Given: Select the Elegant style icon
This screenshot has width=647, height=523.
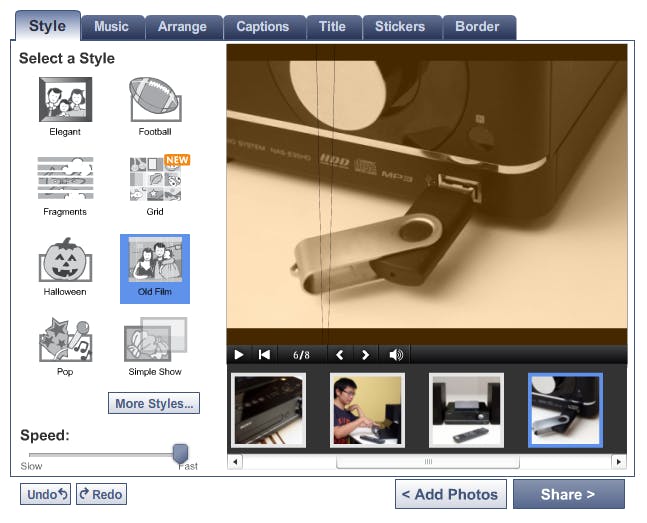Looking at the screenshot, I should tap(65, 100).
